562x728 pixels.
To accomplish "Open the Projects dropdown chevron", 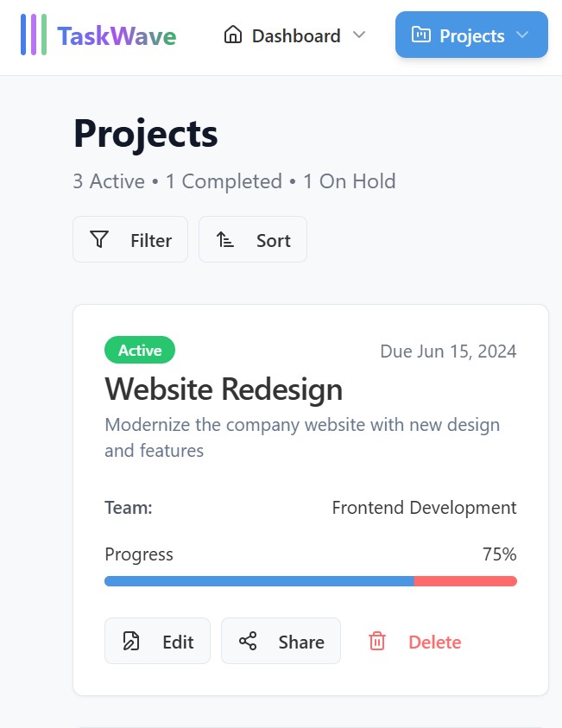I will (521, 35).
